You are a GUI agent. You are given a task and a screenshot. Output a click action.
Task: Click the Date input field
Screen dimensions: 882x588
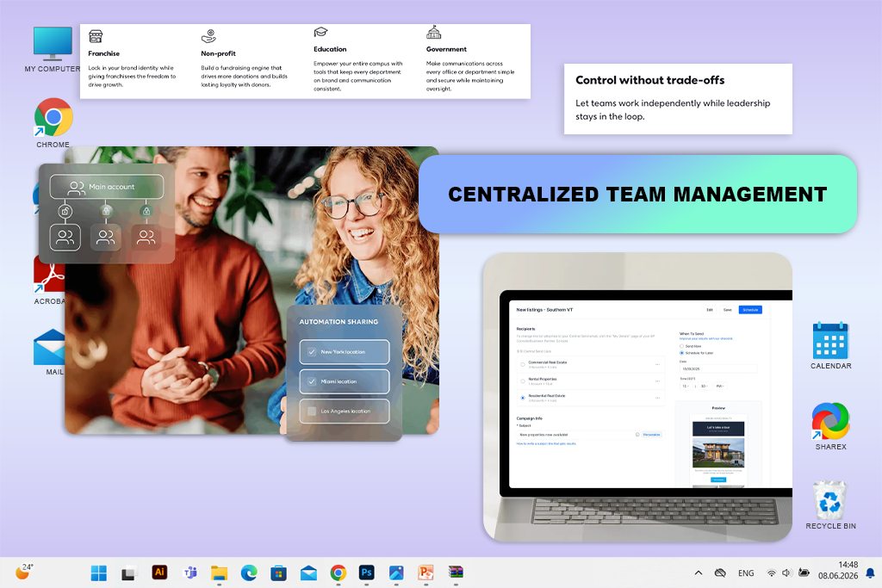pyautogui.click(x=718, y=368)
